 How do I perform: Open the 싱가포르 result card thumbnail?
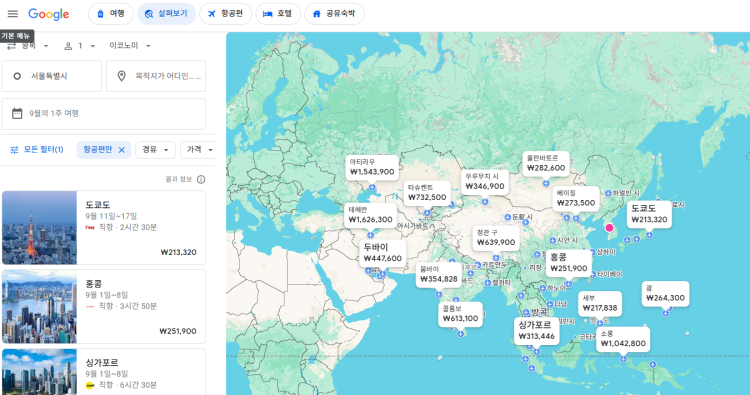point(39,372)
